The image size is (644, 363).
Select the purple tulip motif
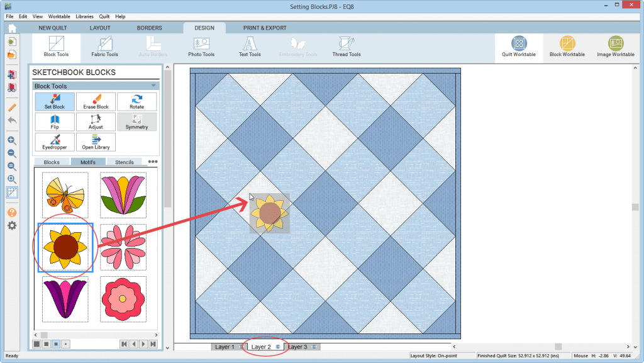65,299
